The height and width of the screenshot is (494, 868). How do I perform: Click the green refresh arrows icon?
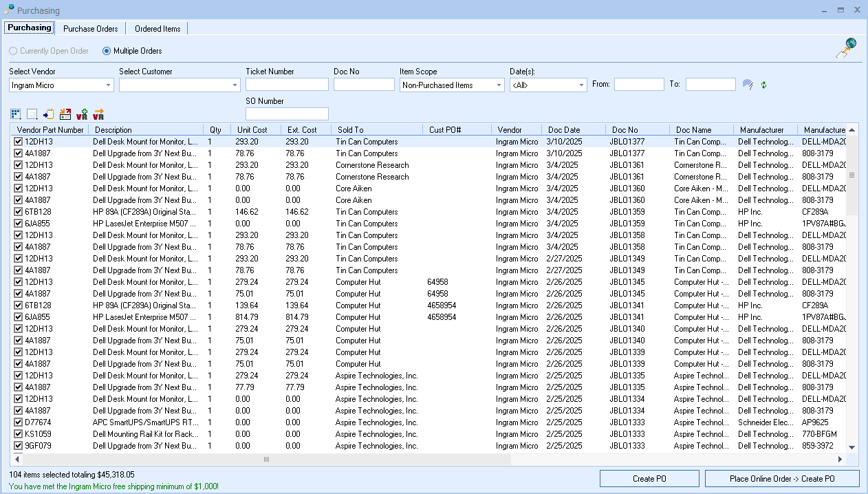[763, 85]
